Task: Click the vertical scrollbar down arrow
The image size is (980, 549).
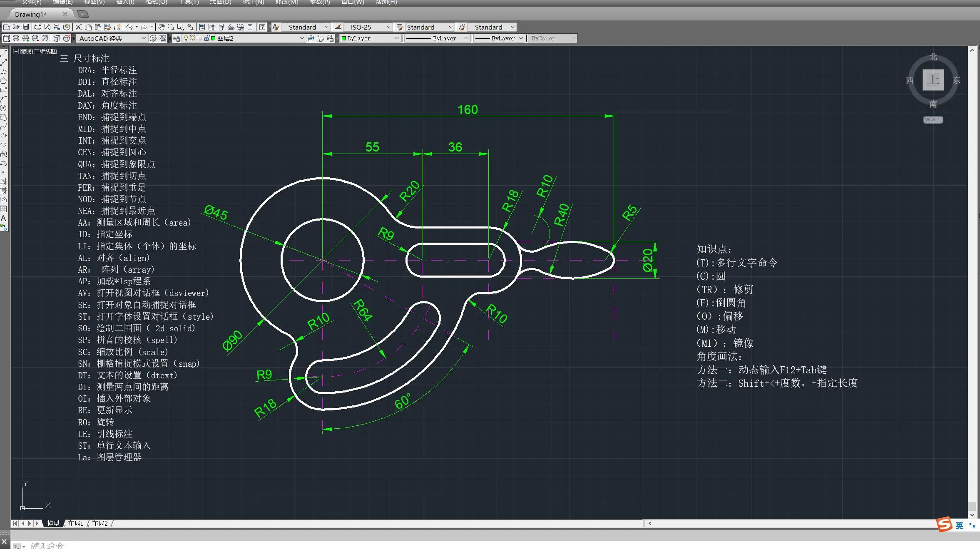Action: tap(972, 515)
